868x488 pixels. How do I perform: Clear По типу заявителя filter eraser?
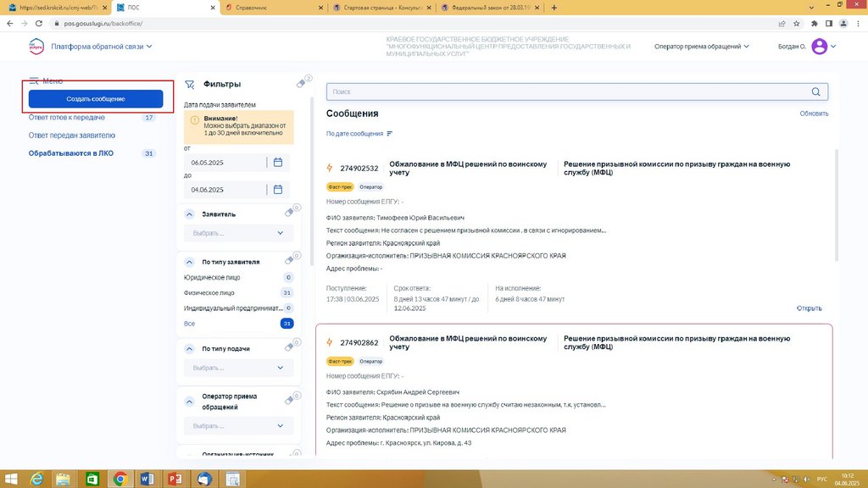coord(289,261)
